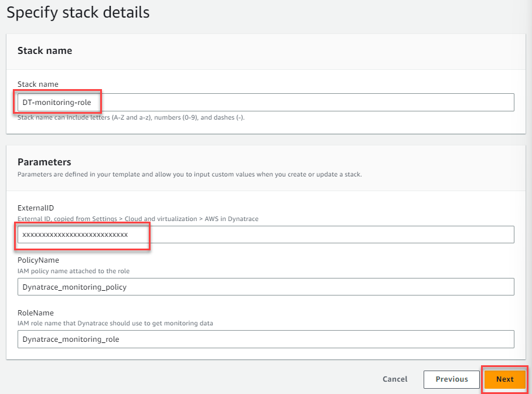The image size is (532, 394).
Task: Go back with the Previous button
Action: click(x=451, y=379)
